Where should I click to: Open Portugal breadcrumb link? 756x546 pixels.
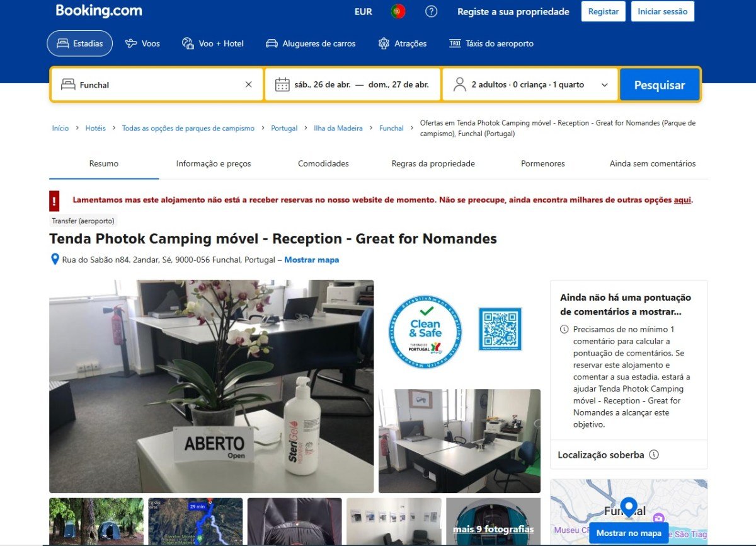tap(284, 128)
